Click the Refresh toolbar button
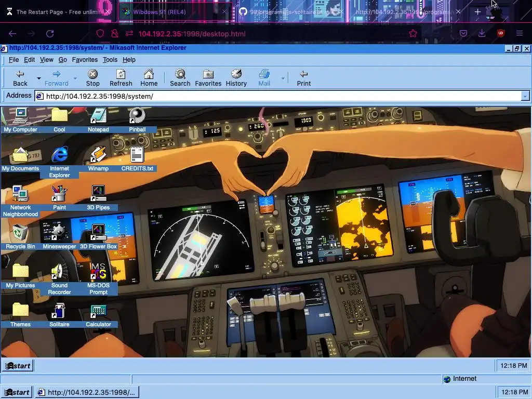 (x=121, y=78)
